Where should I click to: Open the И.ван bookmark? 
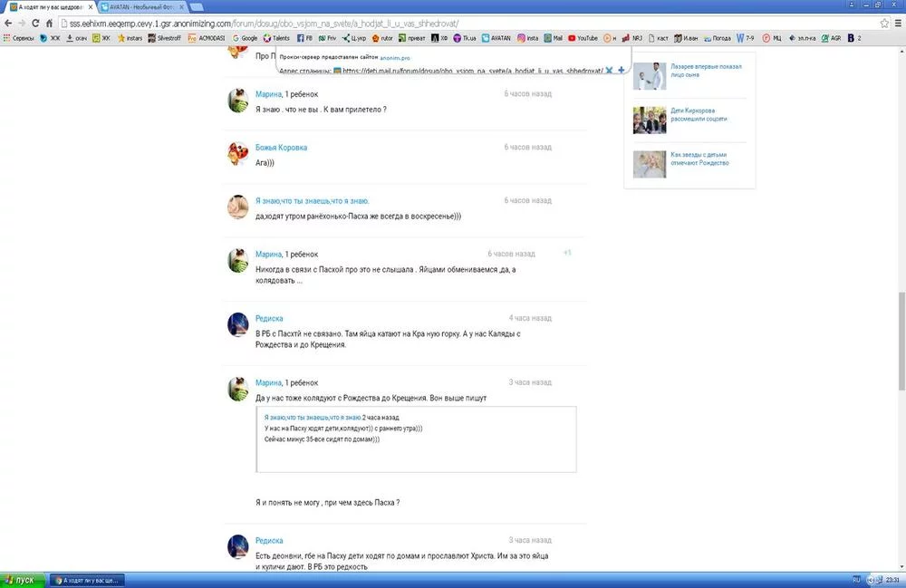pyautogui.click(x=686, y=38)
